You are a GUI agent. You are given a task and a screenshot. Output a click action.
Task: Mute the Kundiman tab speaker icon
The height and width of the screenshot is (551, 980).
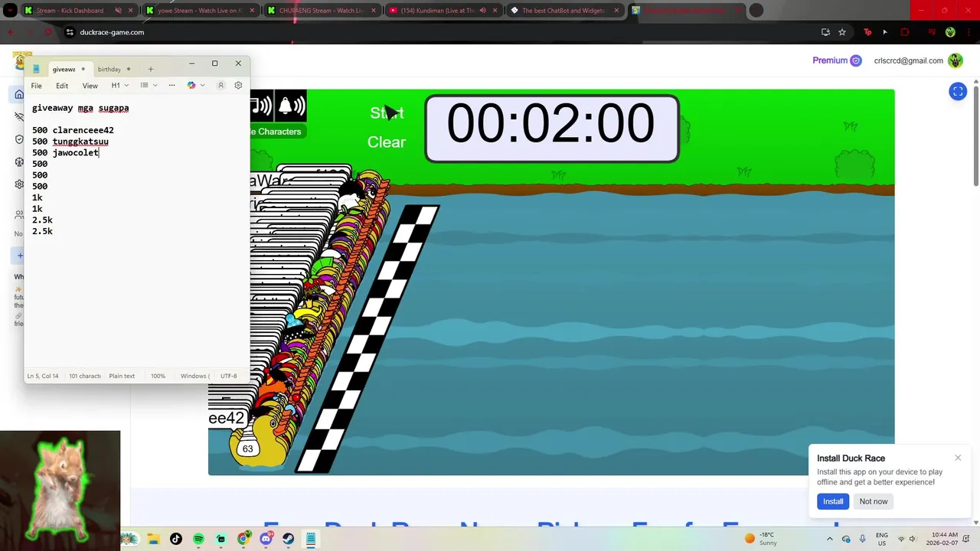click(x=482, y=11)
